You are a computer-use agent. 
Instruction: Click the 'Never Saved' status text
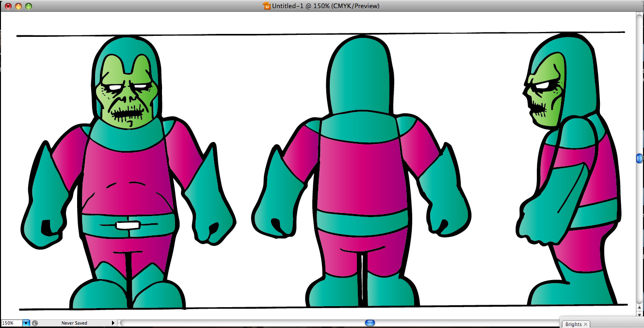74,323
